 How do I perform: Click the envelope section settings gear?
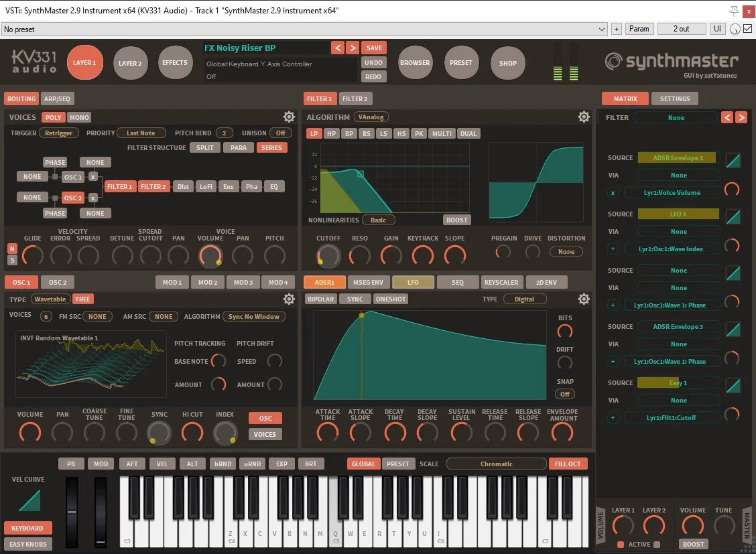[x=584, y=299]
